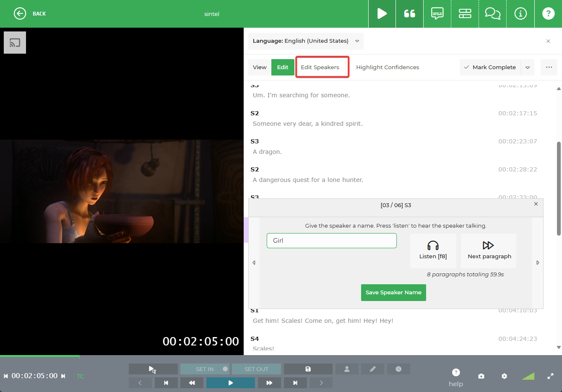Click the transcript vertical scrollbar
Screen dimensions: 562x392
coord(559,189)
